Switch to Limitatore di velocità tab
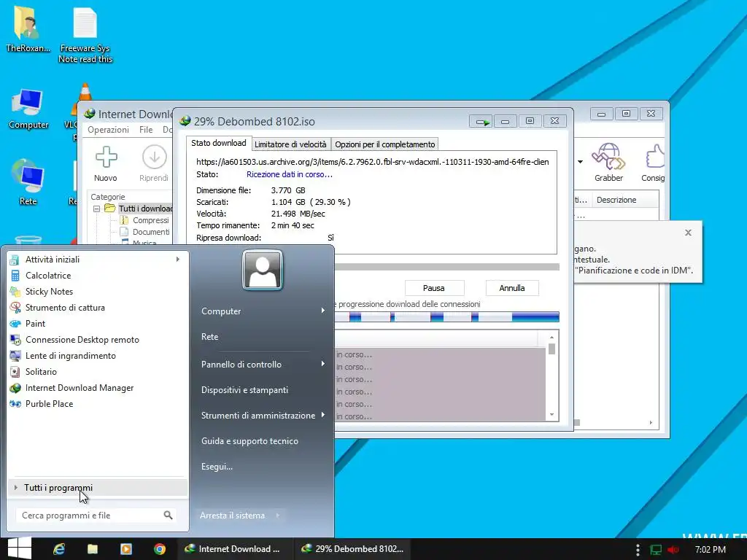The height and width of the screenshot is (560, 747). [290, 144]
